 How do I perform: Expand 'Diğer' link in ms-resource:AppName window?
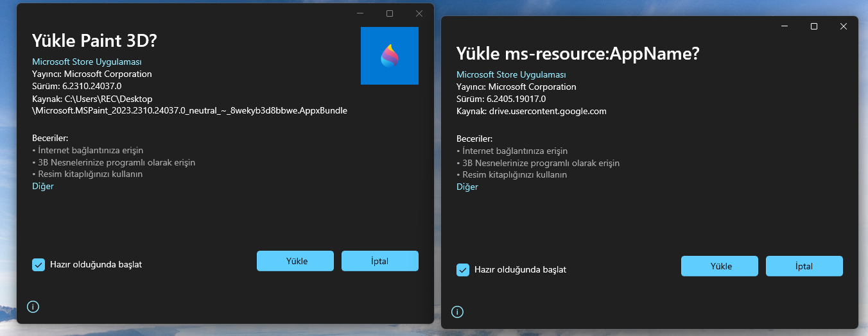(x=467, y=187)
